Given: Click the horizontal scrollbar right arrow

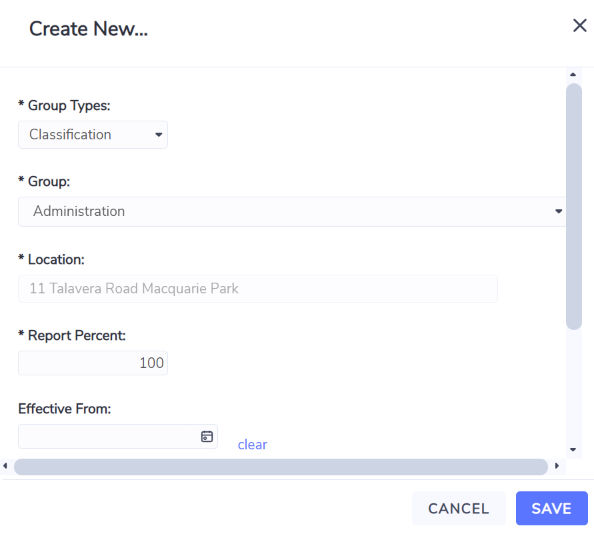Looking at the screenshot, I should (556, 466).
